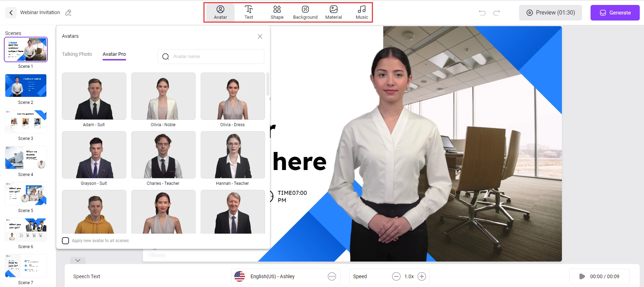Screen dimensions: 644x287
Task: Collapse the panel with the chevron-down button
Action: 78,260
